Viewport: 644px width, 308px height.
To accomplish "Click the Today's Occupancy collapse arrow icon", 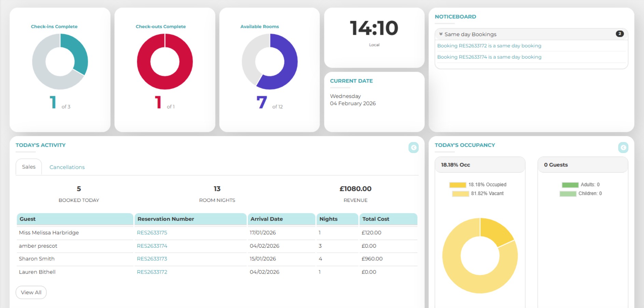I will (x=623, y=148).
